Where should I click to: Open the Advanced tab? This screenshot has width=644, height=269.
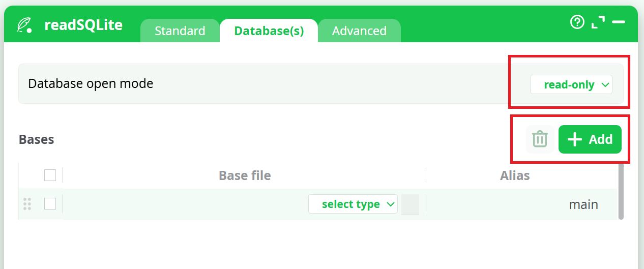[359, 31]
